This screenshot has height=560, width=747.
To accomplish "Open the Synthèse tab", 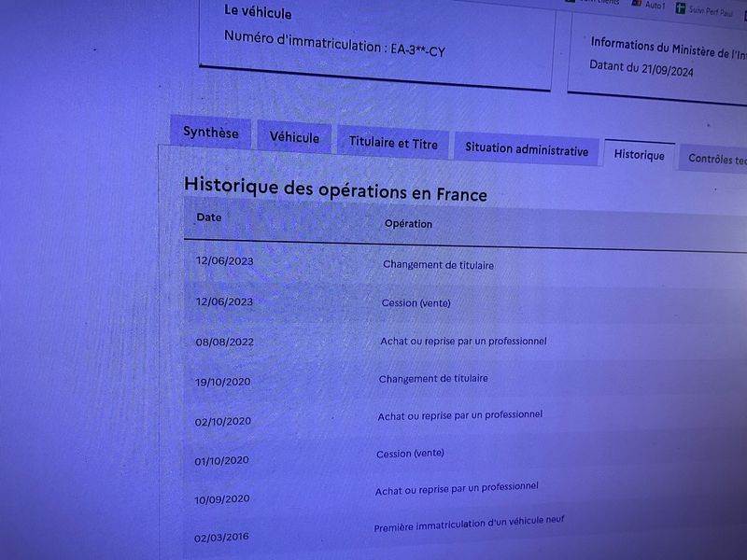I will click(211, 132).
